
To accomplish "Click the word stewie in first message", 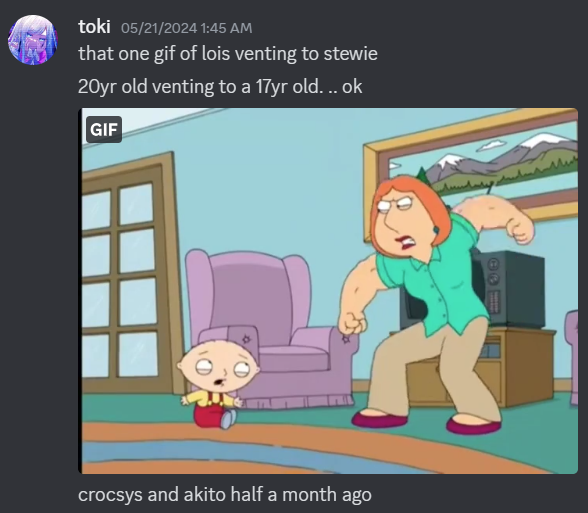I will pyautogui.click(x=350, y=54).
